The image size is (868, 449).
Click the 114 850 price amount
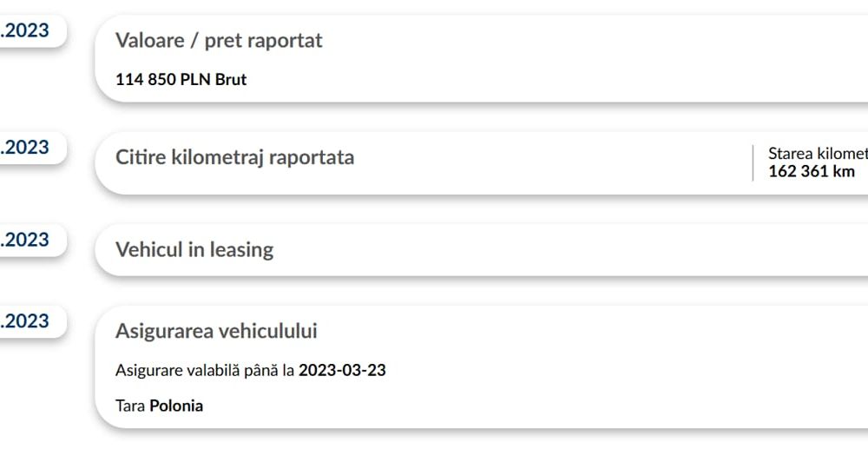pos(145,80)
